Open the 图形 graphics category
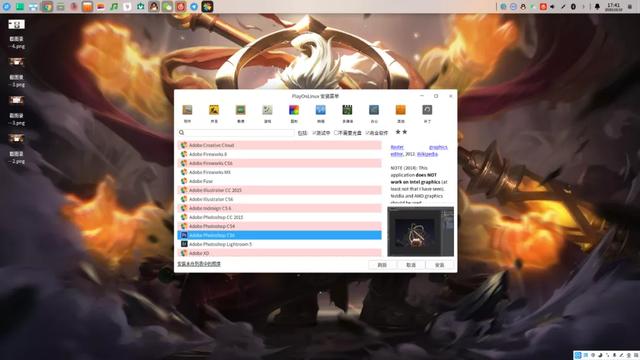 294,113
